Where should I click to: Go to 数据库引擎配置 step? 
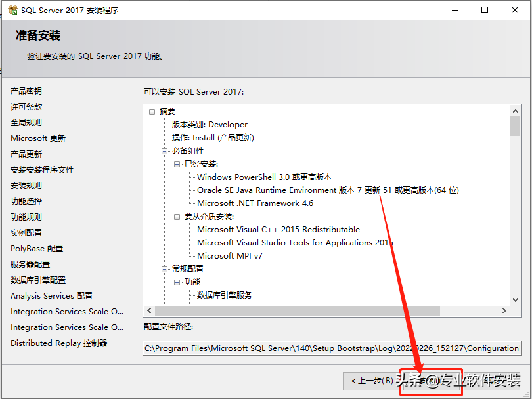(x=38, y=280)
